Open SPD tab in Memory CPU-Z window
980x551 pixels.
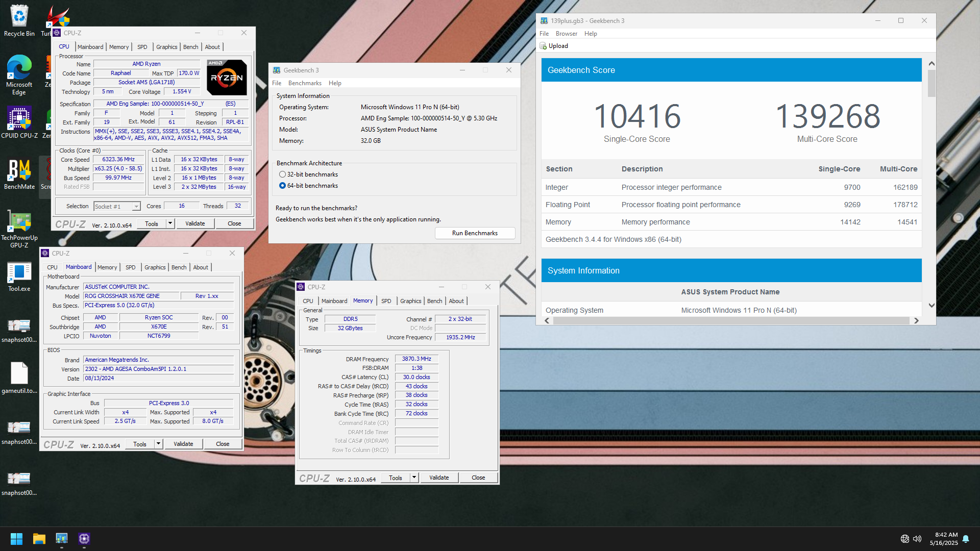point(386,301)
